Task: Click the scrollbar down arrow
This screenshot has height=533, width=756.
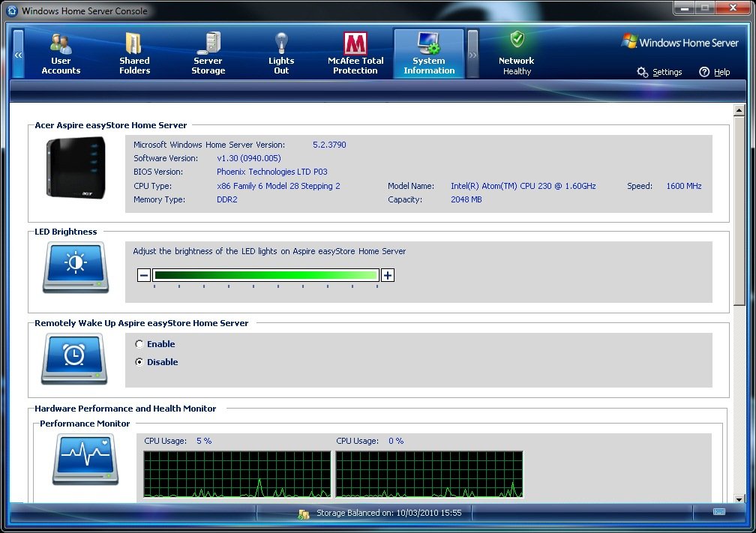Action: [x=739, y=499]
